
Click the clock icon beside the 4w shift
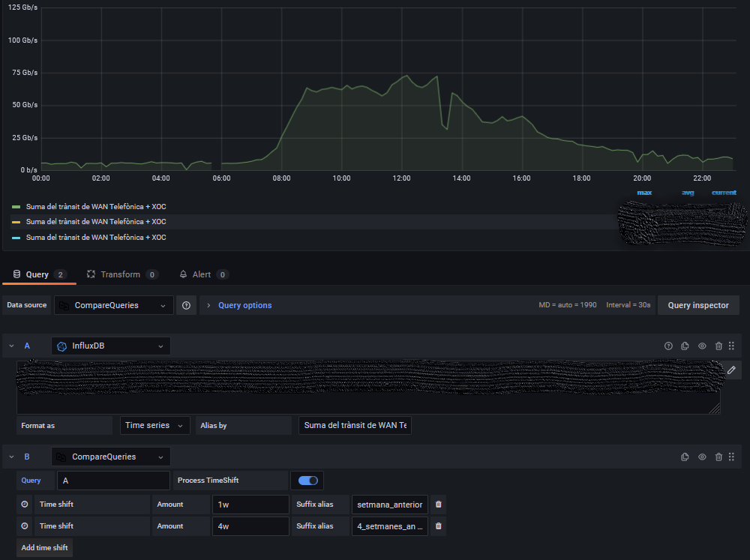26,526
